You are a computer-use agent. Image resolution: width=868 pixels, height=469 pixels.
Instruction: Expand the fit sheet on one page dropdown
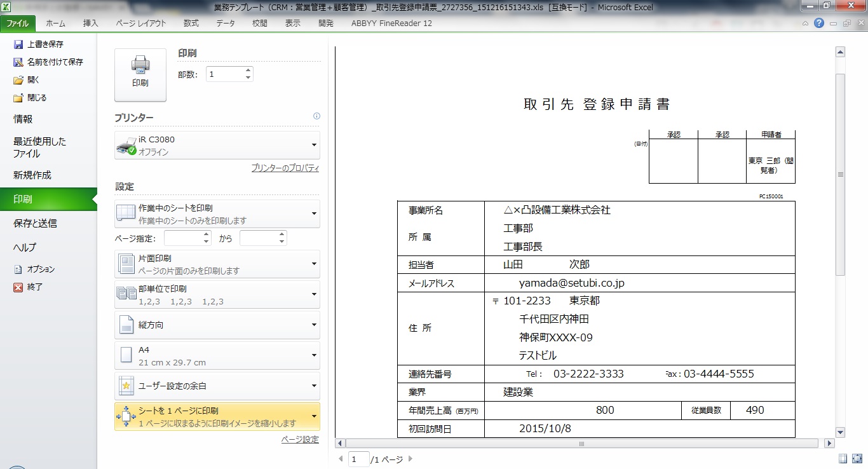click(217, 417)
